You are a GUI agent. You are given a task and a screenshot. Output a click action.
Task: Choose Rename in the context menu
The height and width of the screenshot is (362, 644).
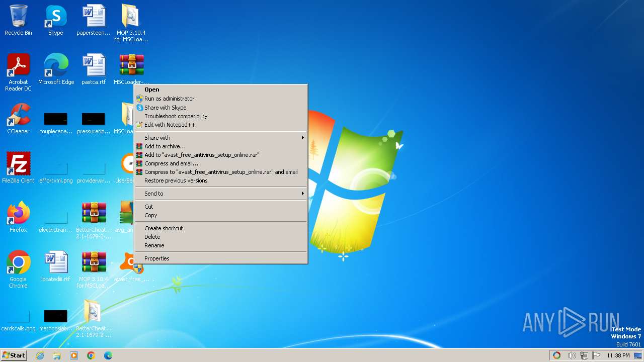point(221,245)
